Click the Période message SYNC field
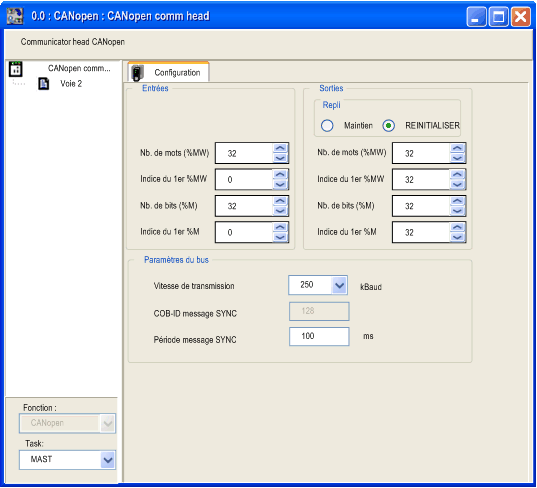The height and width of the screenshot is (488, 537). pos(319,336)
